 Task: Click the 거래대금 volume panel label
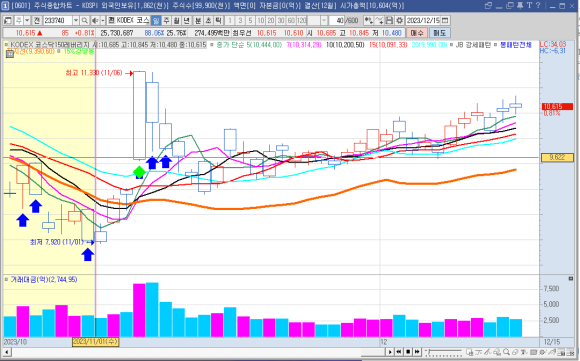point(43,280)
